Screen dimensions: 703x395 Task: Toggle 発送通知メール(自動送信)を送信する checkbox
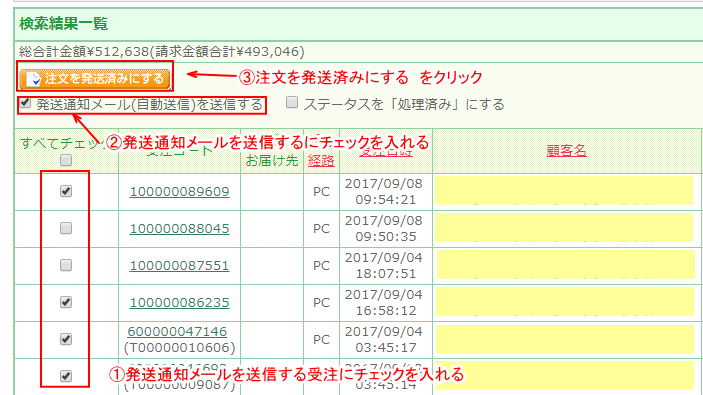(x=26, y=103)
